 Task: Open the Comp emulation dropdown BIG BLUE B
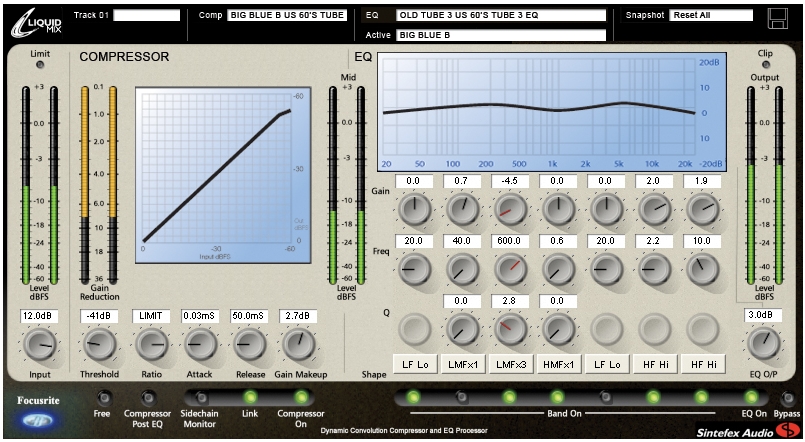click(x=287, y=15)
